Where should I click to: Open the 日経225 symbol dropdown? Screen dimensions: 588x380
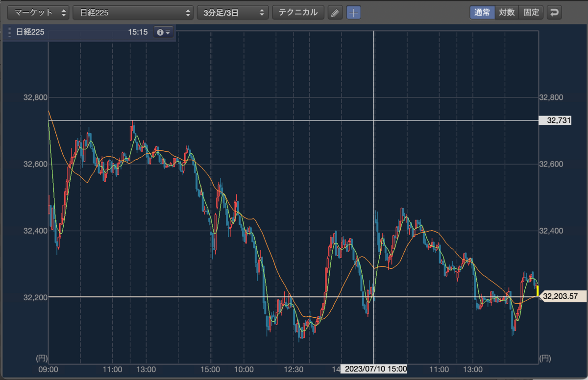(133, 13)
